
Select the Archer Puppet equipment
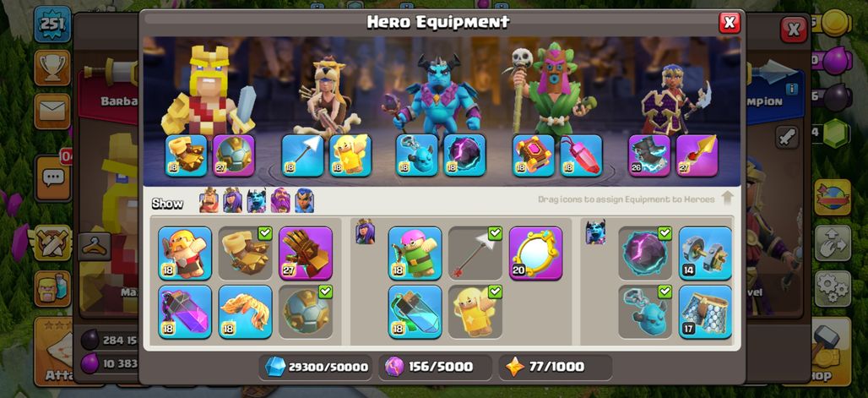point(415,253)
